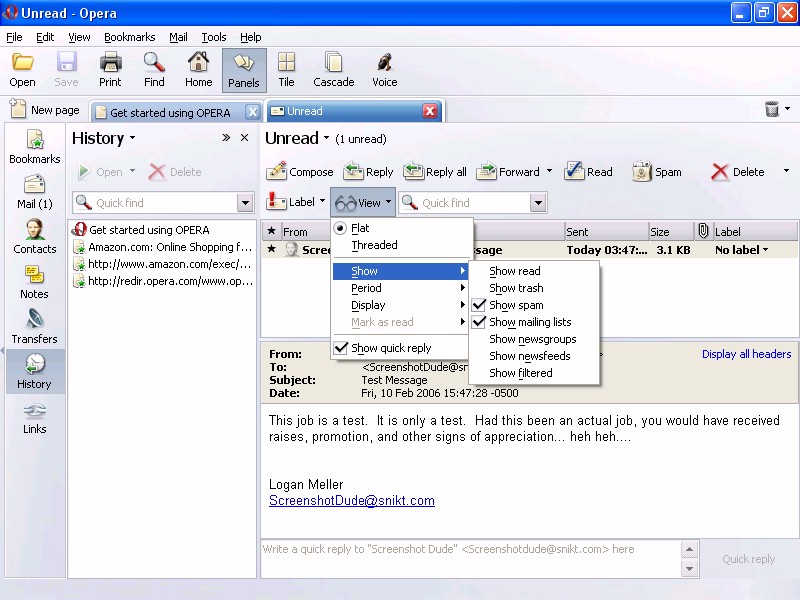Close the History panel

tap(244, 138)
